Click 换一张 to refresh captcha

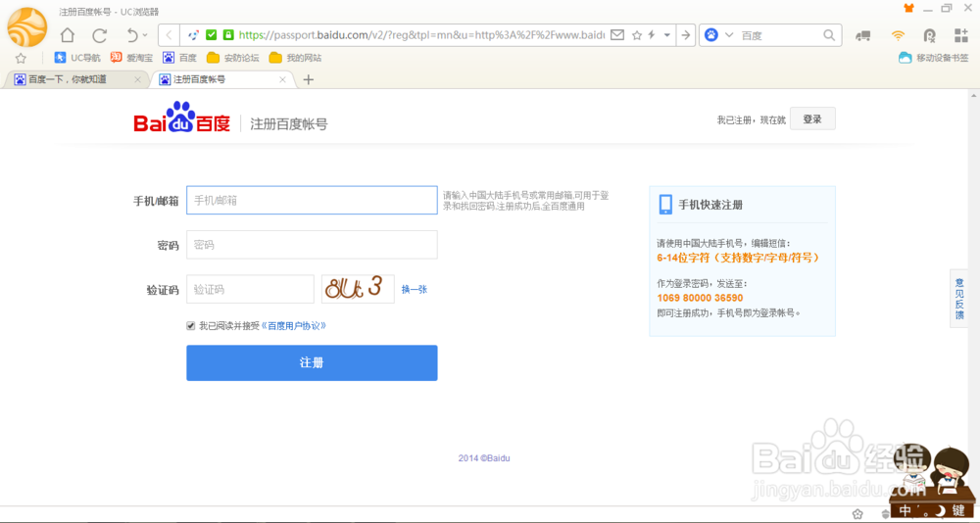(415, 289)
